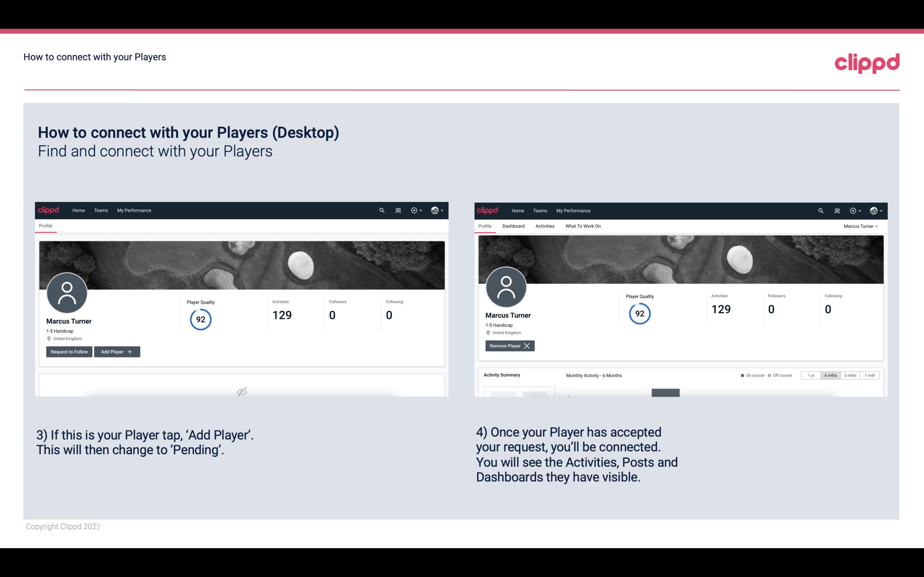Click the people/connections icon in left navbar
The image size is (924, 577).
point(397,210)
